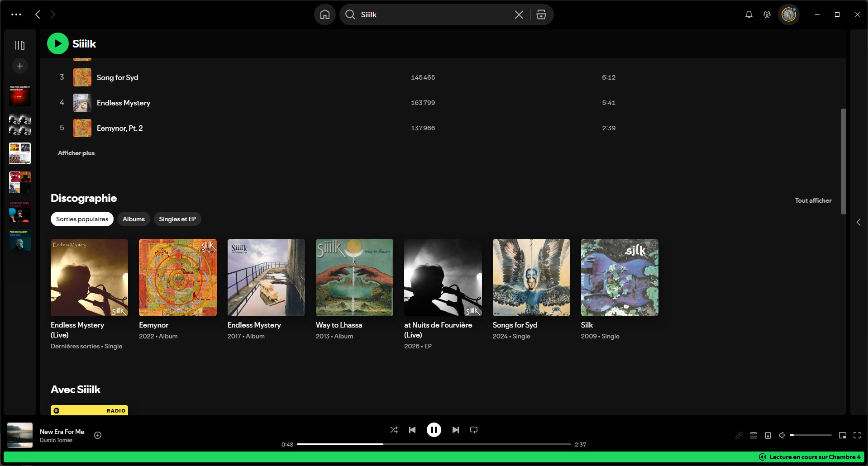This screenshot has height=466, width=868.
Task: Open Songs for Syd single cover
Action: (531, 277)
